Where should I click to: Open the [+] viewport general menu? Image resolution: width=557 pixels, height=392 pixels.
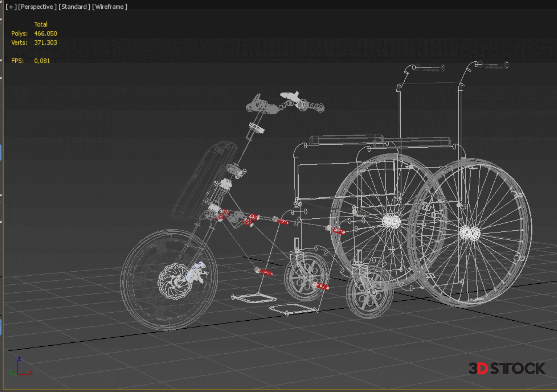(11, 7)
